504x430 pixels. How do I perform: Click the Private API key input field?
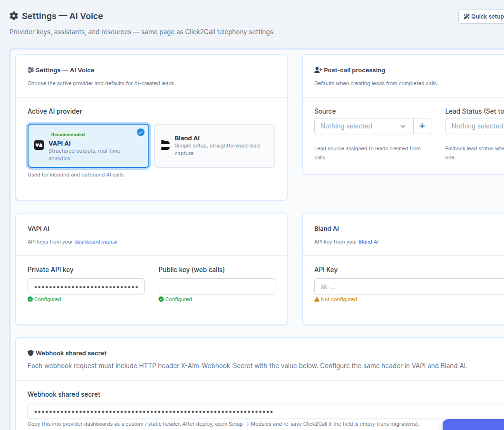coord(86,286)
